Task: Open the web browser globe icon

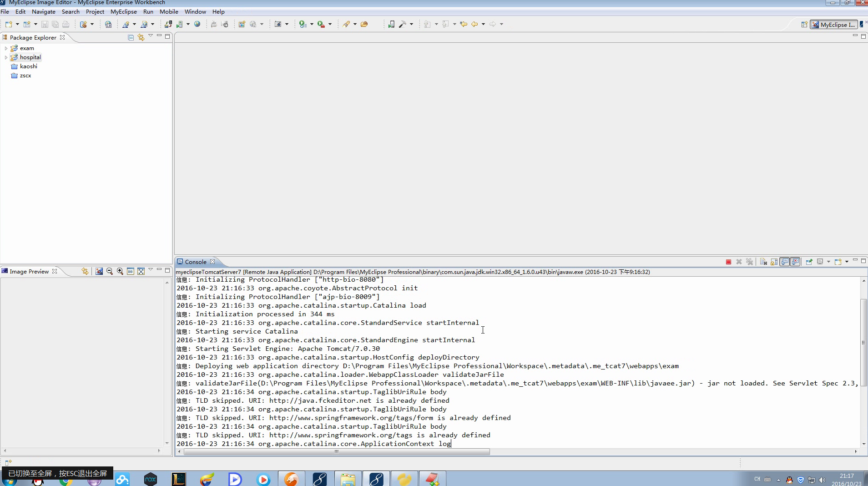Action: 197,24
